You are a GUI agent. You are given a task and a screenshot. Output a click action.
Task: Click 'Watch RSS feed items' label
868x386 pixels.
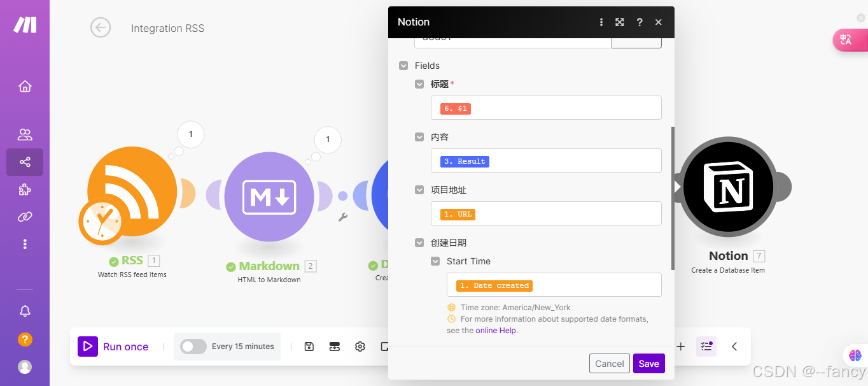click(132, 275)
